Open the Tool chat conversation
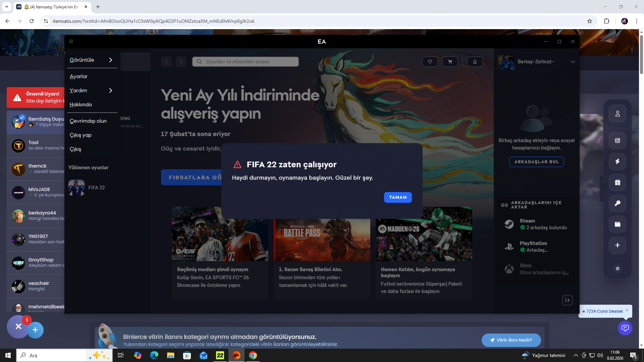 [36, 145]
